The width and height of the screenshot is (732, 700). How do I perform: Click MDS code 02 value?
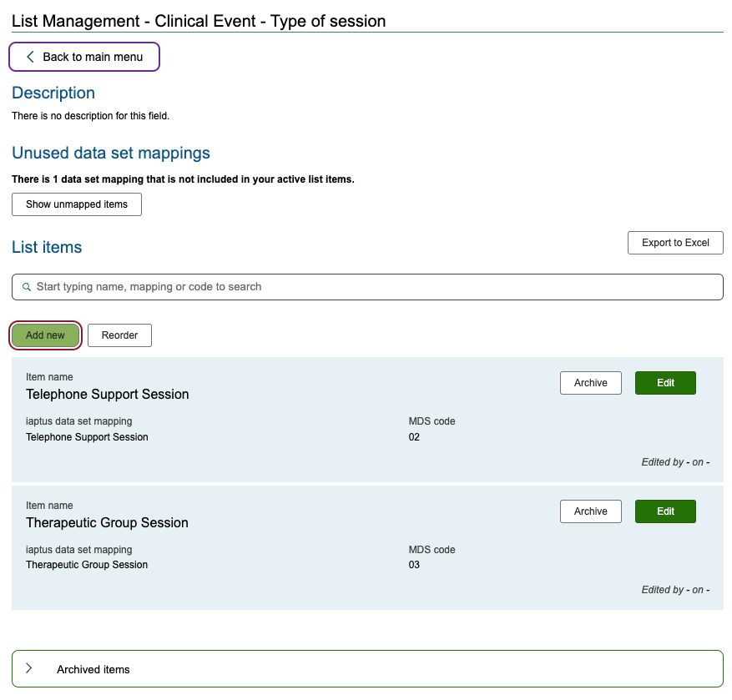414,437
